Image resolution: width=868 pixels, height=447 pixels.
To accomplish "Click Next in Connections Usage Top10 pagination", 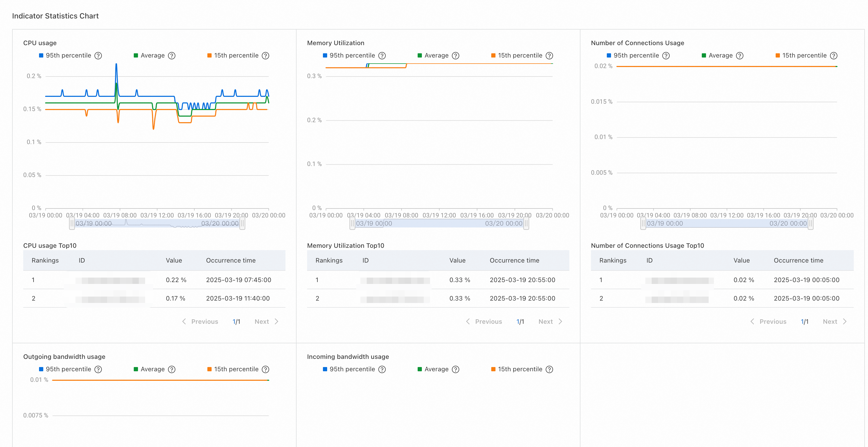I will pyautogui.click(x=834, y=322).
